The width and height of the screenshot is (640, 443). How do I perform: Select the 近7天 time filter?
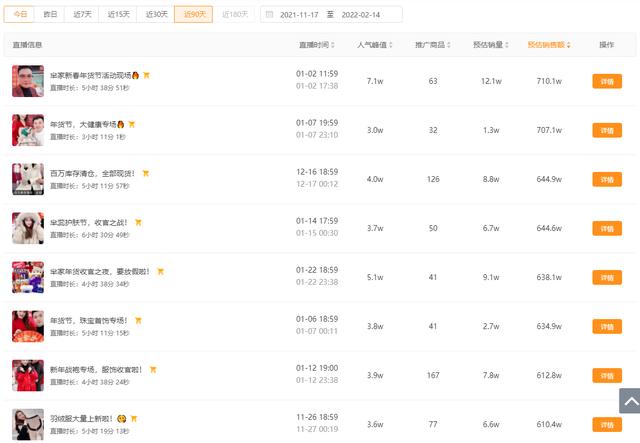(82, 15)
